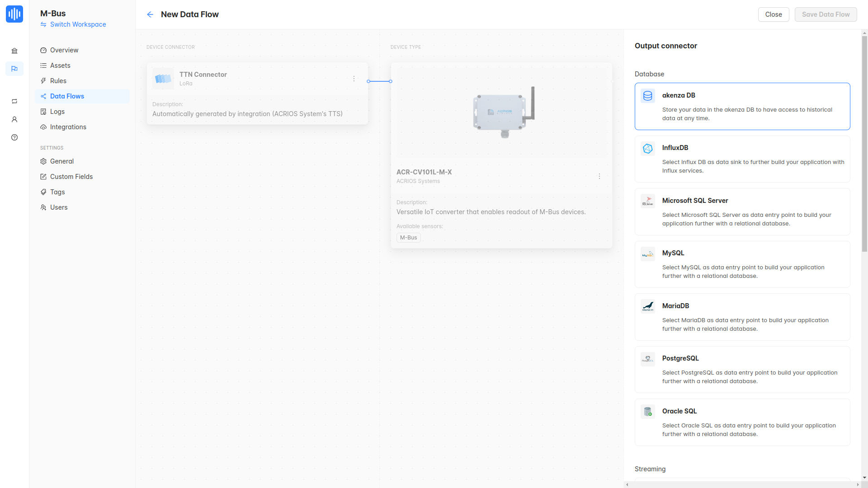The width and height of the screenshot is (868, 488).
Task: Click Switch Workspace link
Action: pos(78,24)
